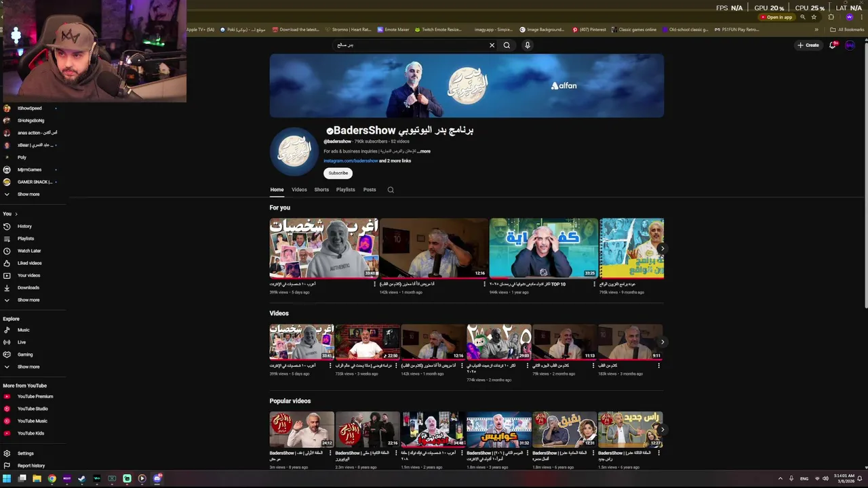
Task: Expand Show more under Explore
Action: click(x=28, y=367)
